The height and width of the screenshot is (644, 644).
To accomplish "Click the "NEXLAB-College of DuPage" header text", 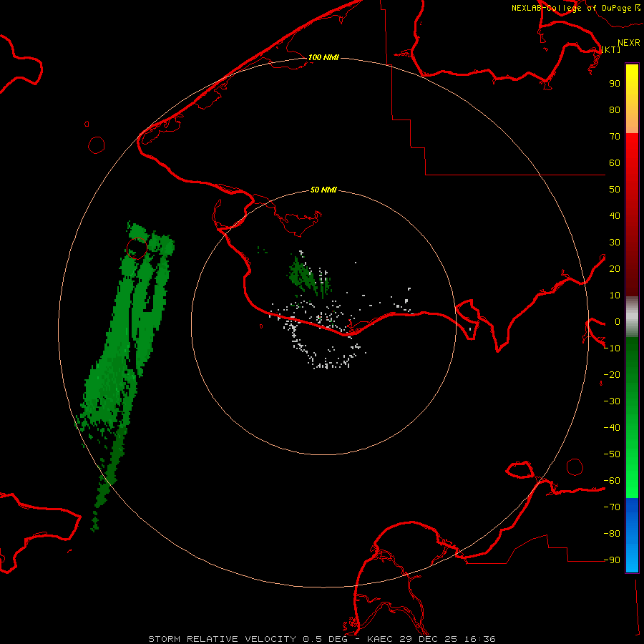I will [571, 8].
